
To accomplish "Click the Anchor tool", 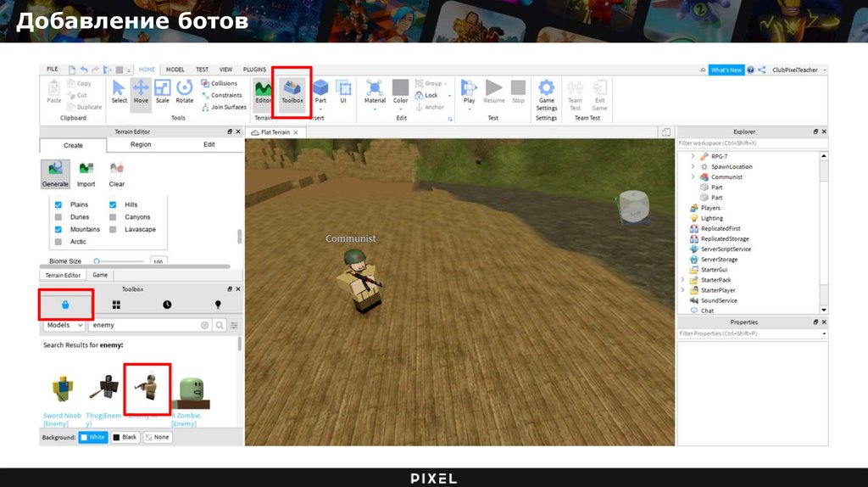I will (x=430, y=107).
